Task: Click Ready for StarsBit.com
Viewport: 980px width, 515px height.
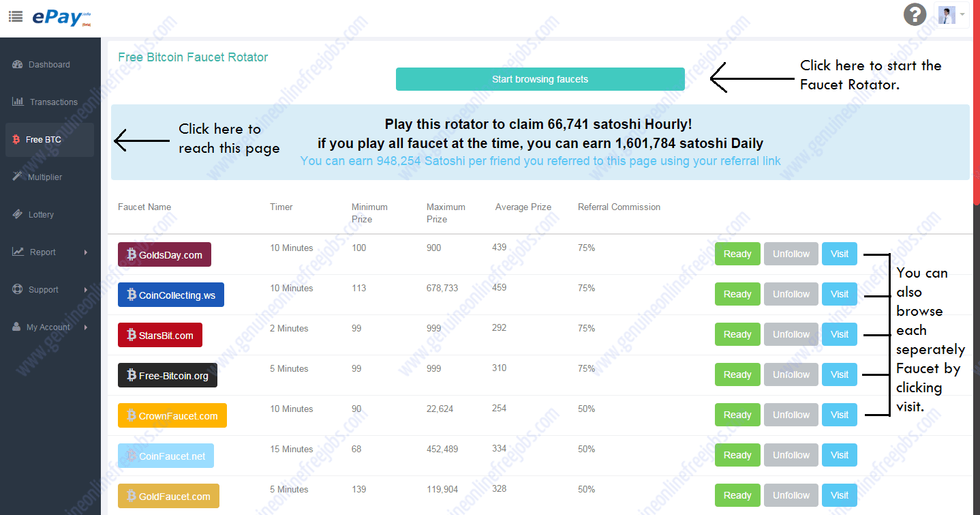Action: pos(737,334)
